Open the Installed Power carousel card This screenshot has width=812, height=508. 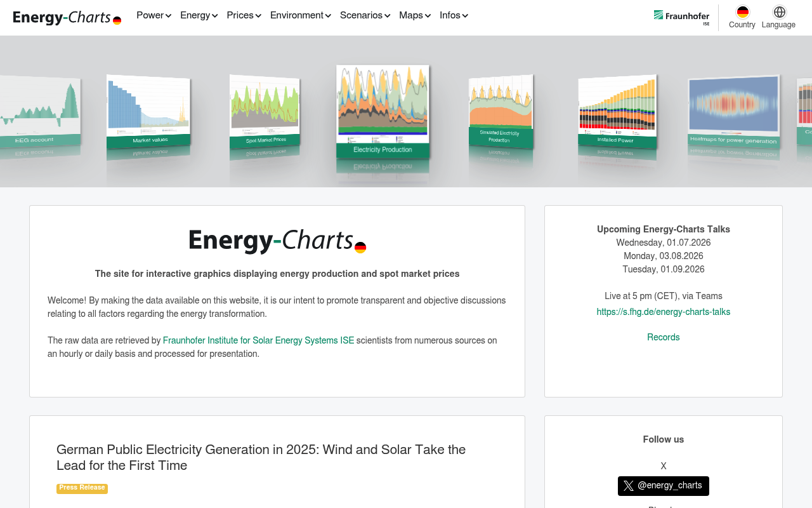point(617,112)
